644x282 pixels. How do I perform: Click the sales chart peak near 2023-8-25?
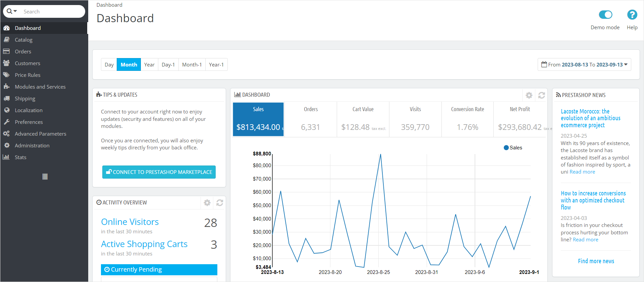click(380, 154)
